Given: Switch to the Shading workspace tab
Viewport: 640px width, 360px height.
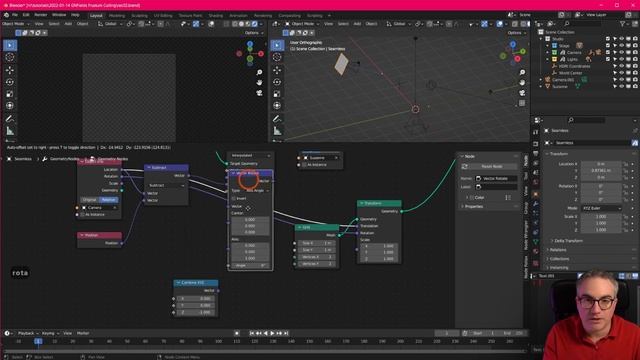Looking at the screenshot, I should pyautogui.click(x=216, y=16).
